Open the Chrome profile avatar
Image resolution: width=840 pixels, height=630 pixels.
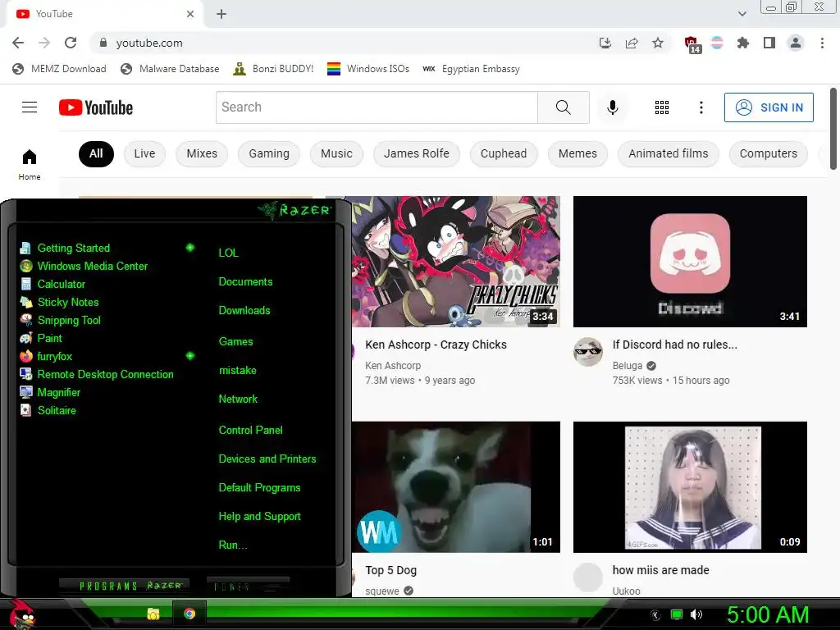pos(796,43)
